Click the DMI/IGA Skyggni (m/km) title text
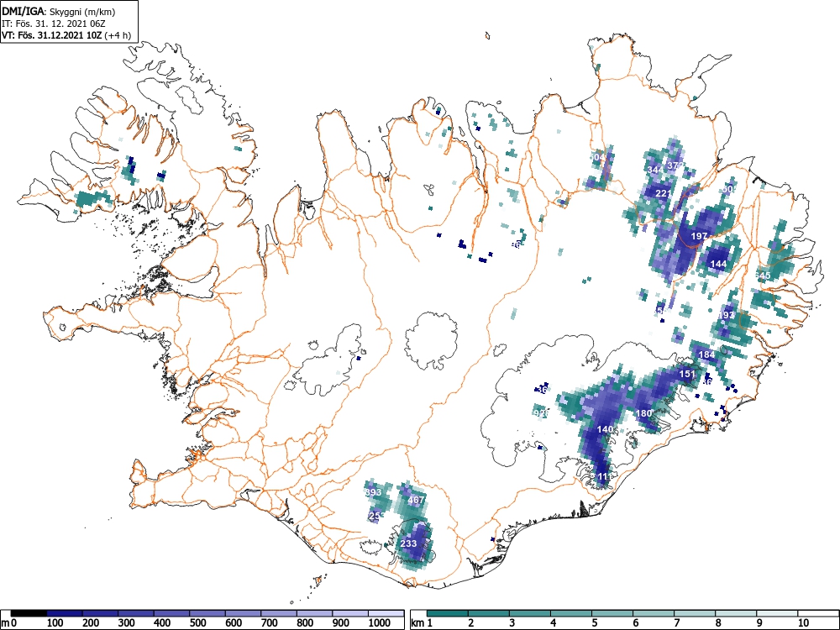The width and height of the screenshot is (840, 630). [59, 12]
